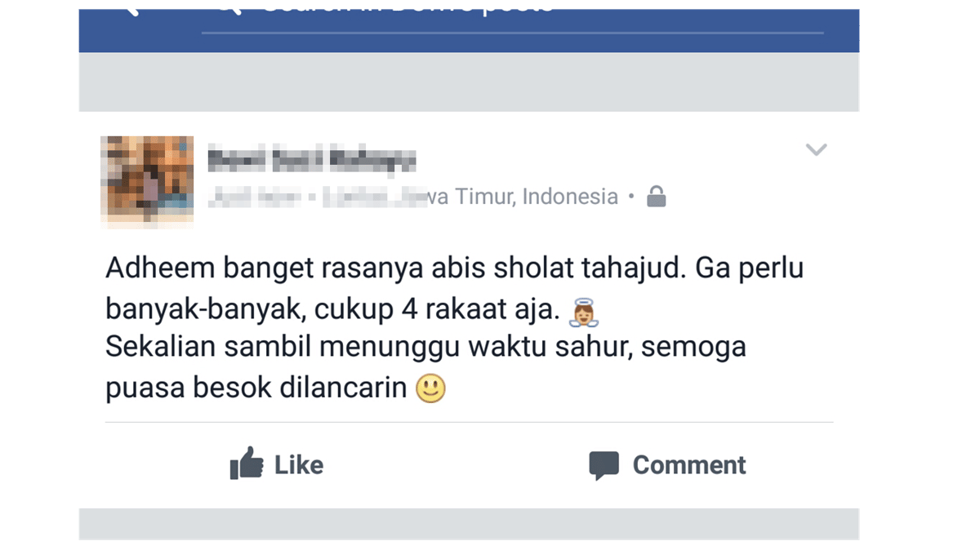Tap the speech bubble Comment icon
The height and width of the screenshot is (550, 980).
pyautogui.click(x=604, y=465)
